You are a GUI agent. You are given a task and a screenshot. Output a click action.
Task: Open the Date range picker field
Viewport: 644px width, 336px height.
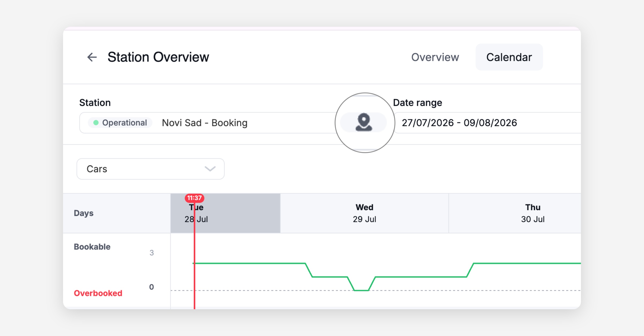click(x=487, y=123)
